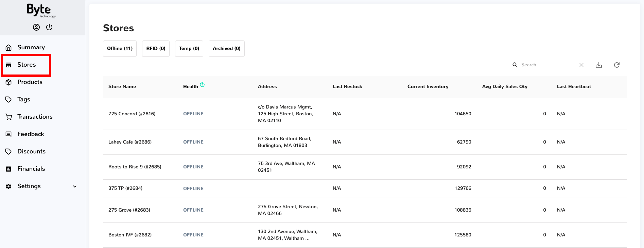Open store 725 Concord (#2816)
The height and width of the screenshot is (248, 644).
pos(132,114)
